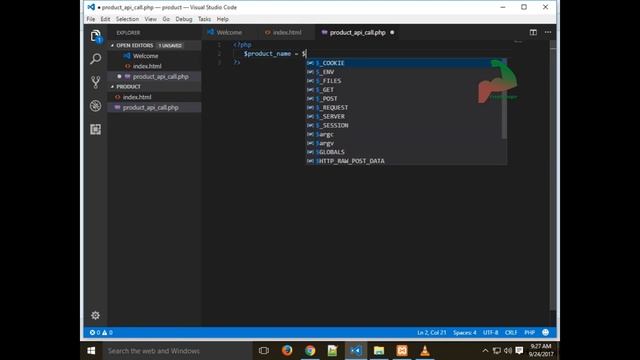Click the taskbar clock and date
The width and height of the screenshot is (640, 360).
coord(541,350)
